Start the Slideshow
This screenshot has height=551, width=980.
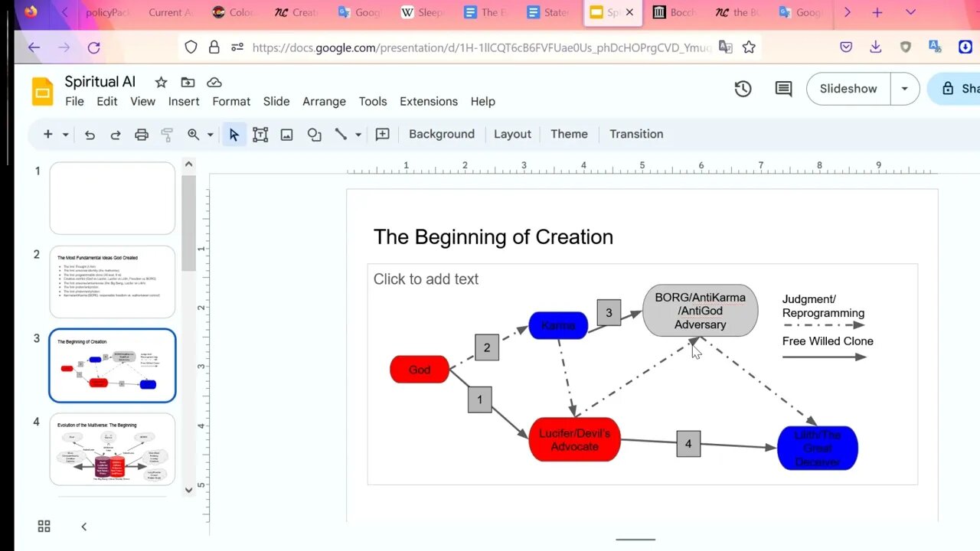coord(848,89)
